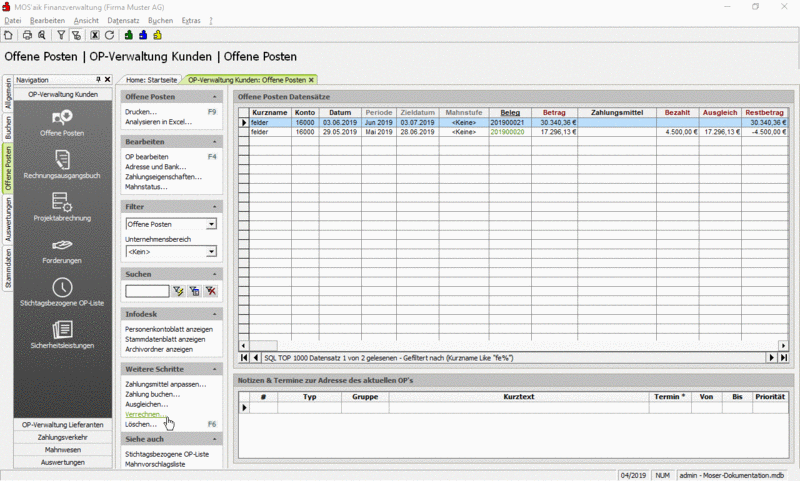Open the Ansicht menu

click(86, 20)
